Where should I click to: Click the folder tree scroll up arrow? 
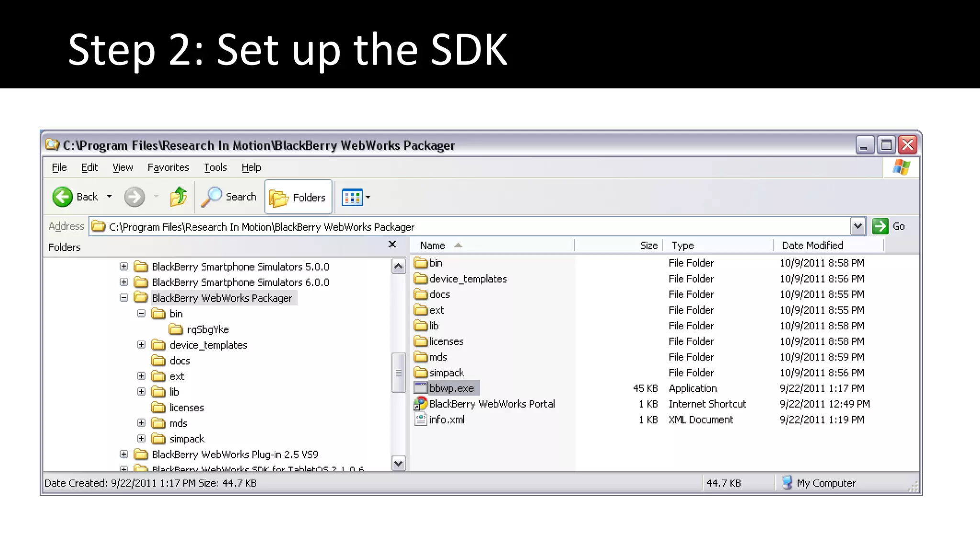(398, 266)
